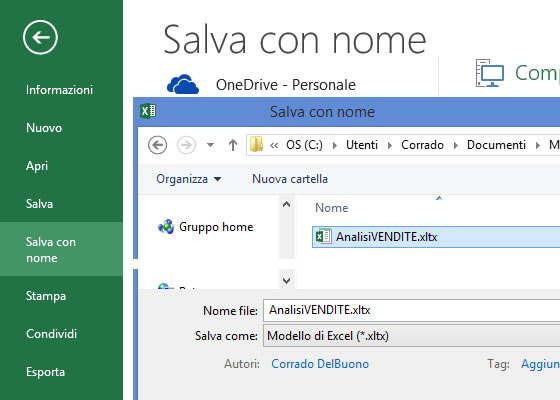Open the Stampa page
Screen dimensions: 560x400
pyautogui.click(x=46, y=296)
